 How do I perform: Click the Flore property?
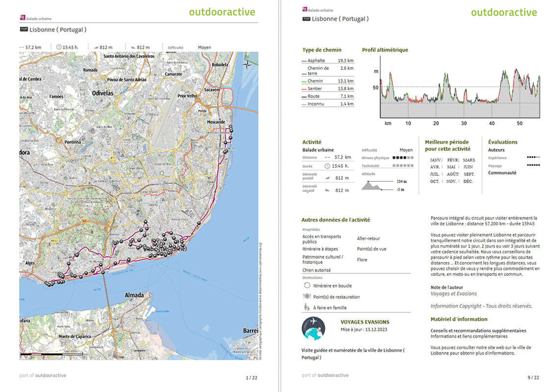(x=362, y=259)
